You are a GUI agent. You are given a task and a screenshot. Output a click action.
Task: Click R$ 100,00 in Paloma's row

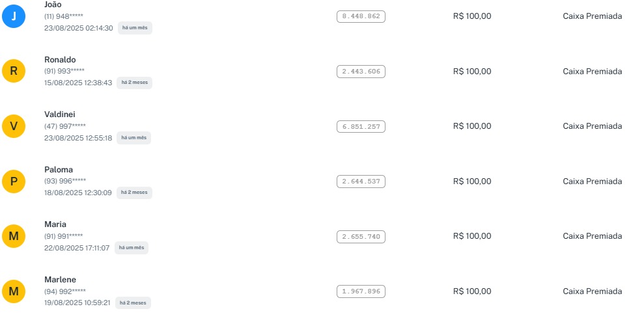pos(472,182)
